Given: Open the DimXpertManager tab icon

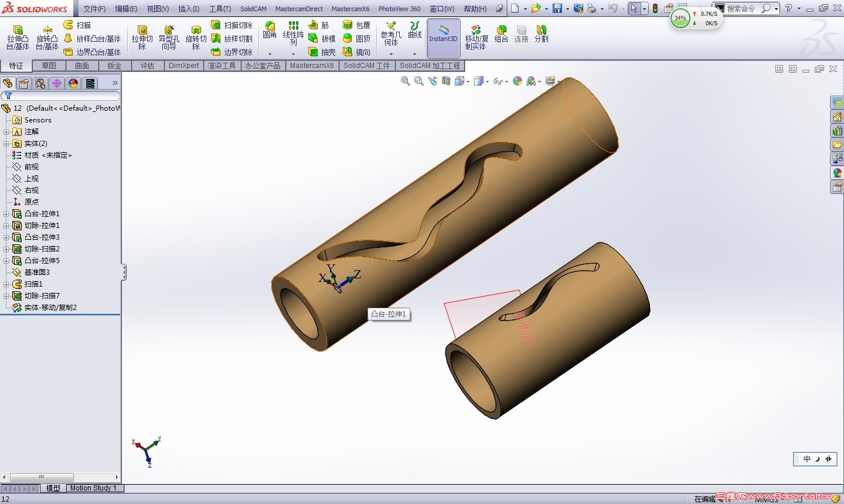Looking at the screenshot, I should coord(56,83).
